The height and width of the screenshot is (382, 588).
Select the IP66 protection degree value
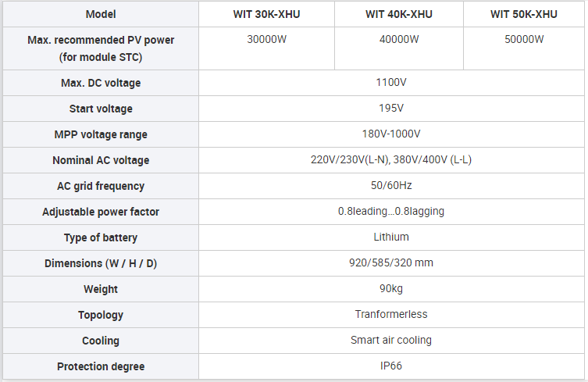(x=391, y=366)
